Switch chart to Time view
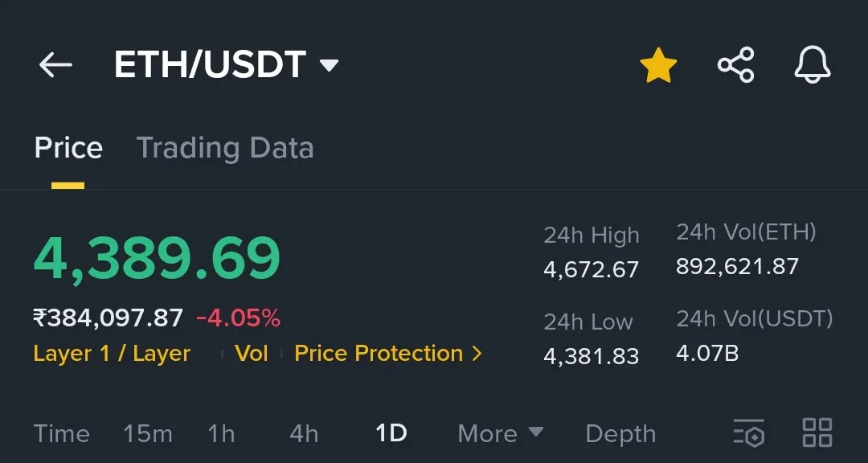Screen dimensions: 868x463 pos(61,433)
